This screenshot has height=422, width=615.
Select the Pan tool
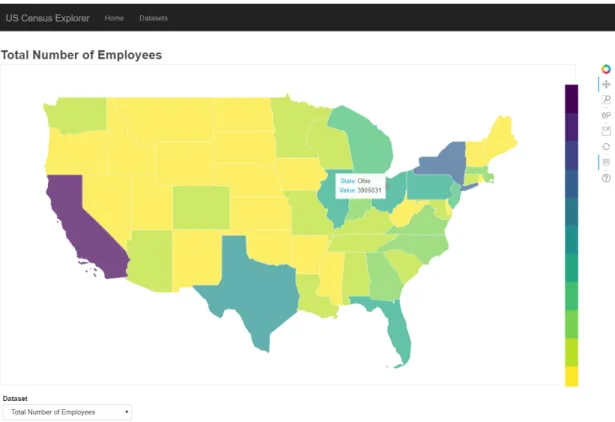606,84
